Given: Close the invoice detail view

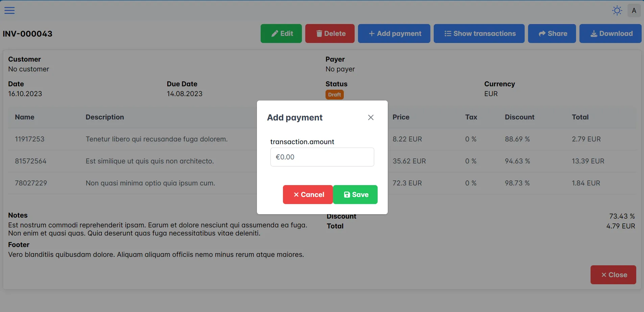Looking at the screenshot, I should click(613, 275).
